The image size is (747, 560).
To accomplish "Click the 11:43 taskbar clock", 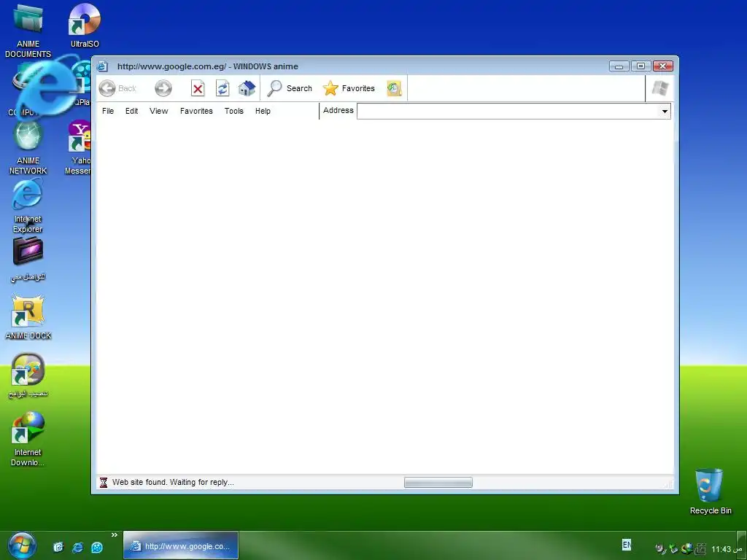I will [727, 549].
